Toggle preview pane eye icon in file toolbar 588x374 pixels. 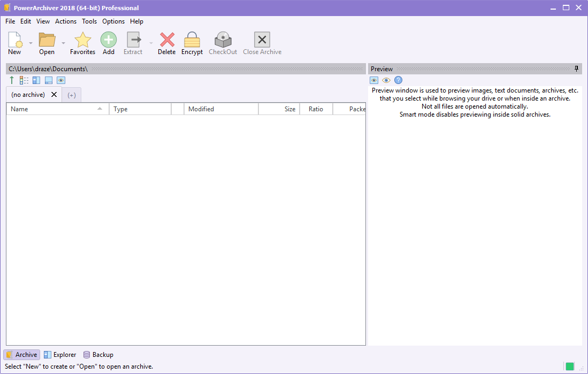(x=61, y=80)
